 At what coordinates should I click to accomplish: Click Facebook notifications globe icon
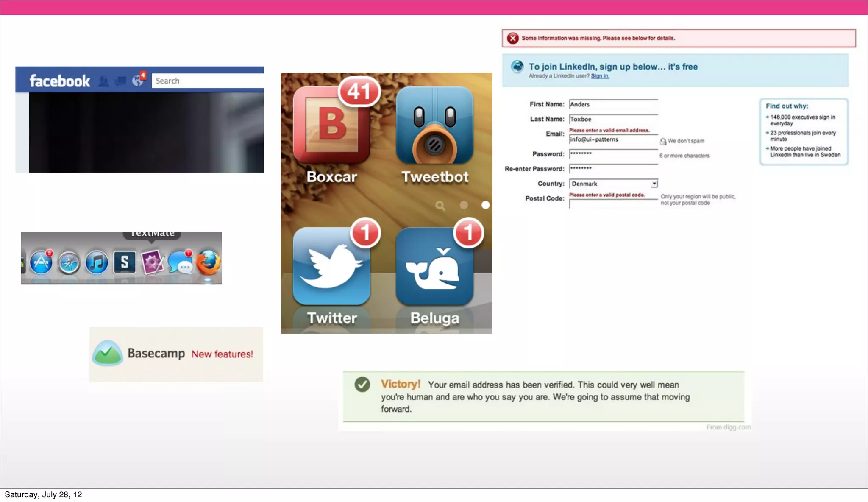138,81
